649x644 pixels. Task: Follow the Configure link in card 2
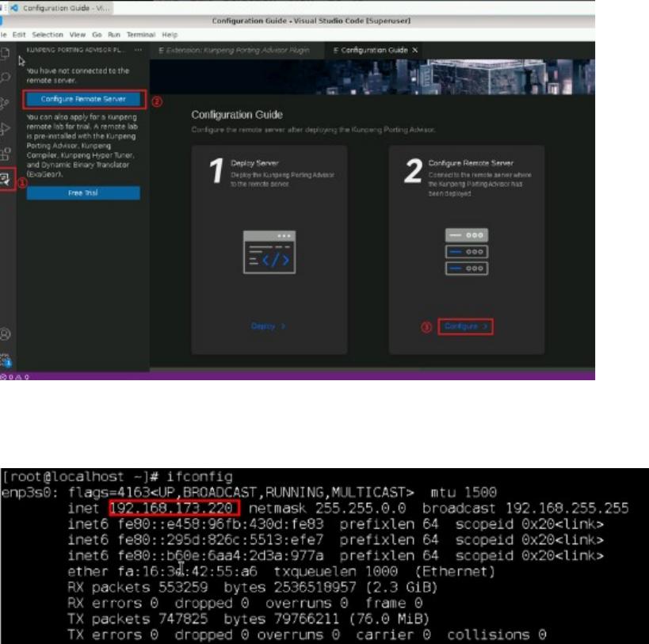(466, 327)
